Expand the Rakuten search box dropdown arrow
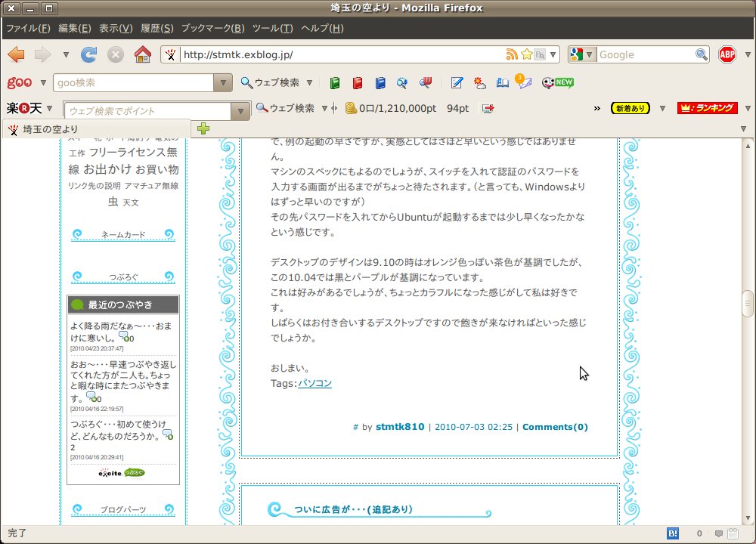This screenshot has width=756, height=544. [x=240, y=111]
